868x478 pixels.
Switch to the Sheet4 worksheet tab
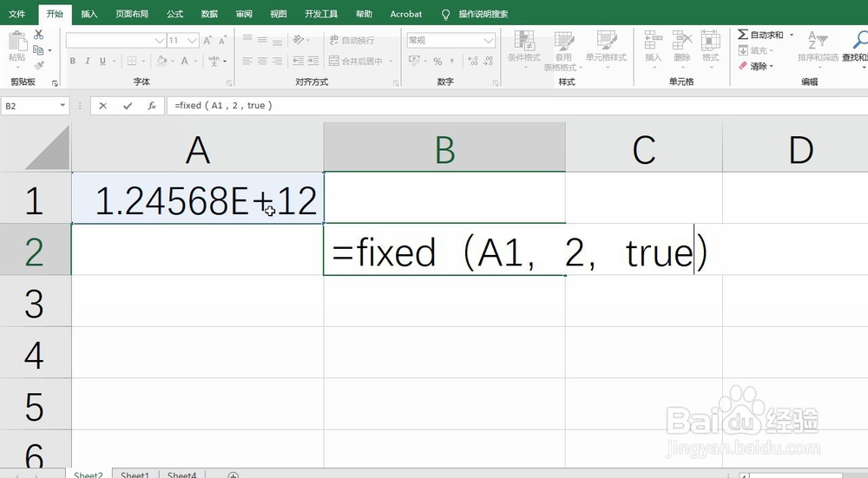pyautogui.click(x=182, y=475)
